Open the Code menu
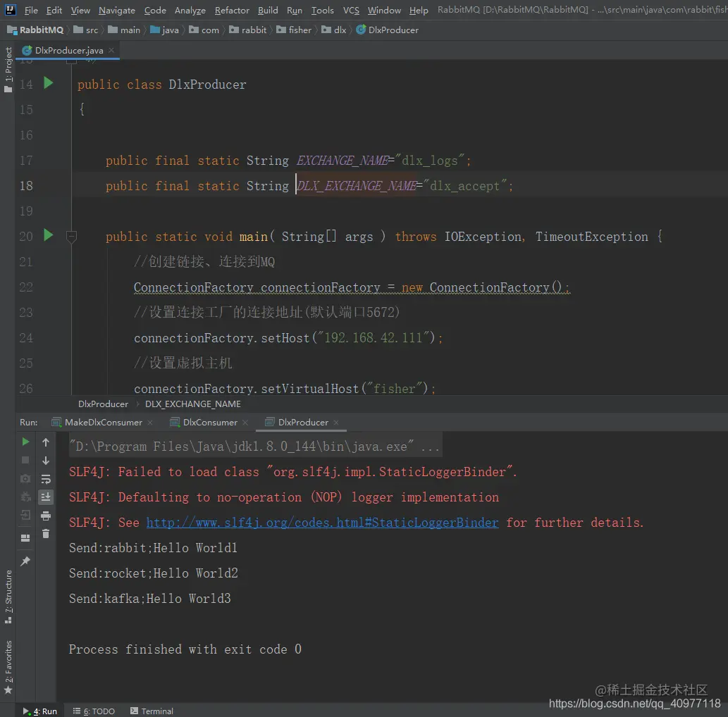 pos(155,10)
